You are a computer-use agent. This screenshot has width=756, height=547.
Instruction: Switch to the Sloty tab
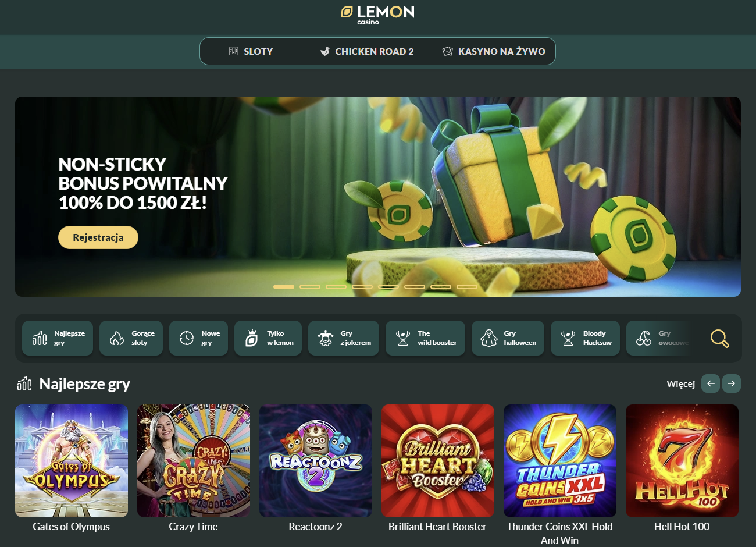(x=251, y=51)
